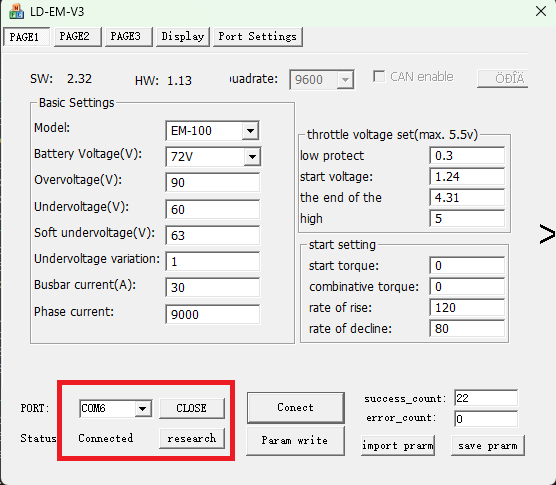Open the Display tab
This screenshot has height=485, width=556.
(x=183, y=37)
